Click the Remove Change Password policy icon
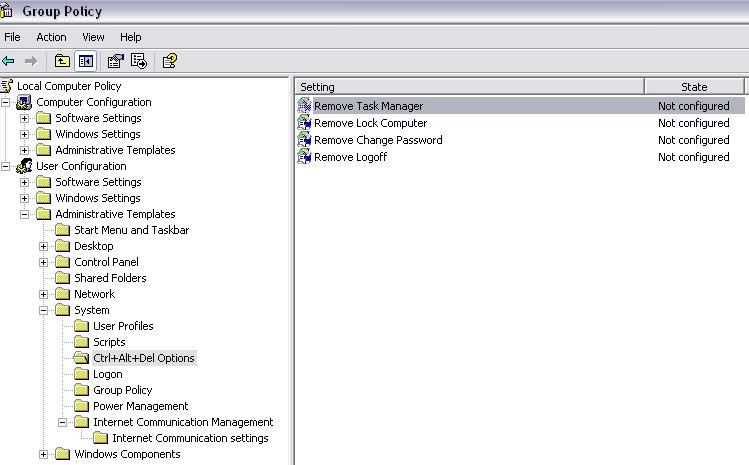This screenshot has width=749, height=465. [x=304, y=140]
